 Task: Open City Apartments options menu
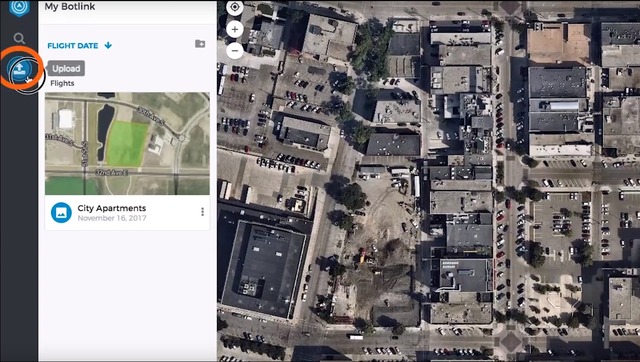(202, 212)
